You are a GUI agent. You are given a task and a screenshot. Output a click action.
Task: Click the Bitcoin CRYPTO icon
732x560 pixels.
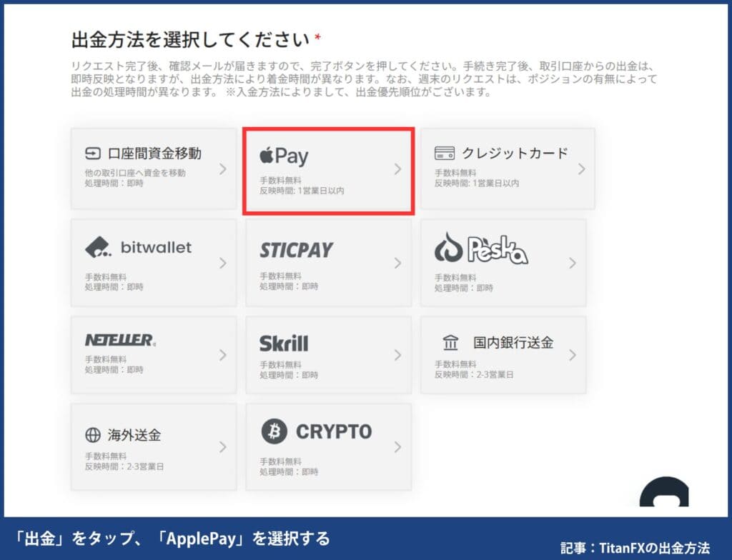(274, 431)
